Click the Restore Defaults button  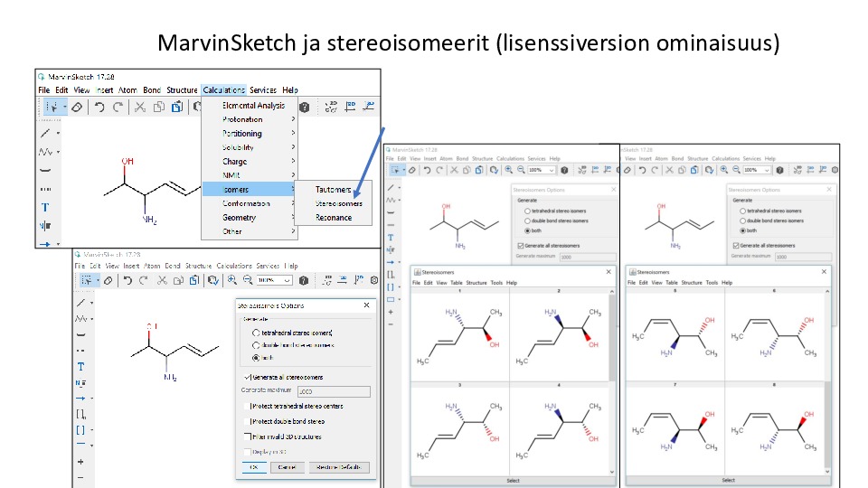(x=339, y=467)
